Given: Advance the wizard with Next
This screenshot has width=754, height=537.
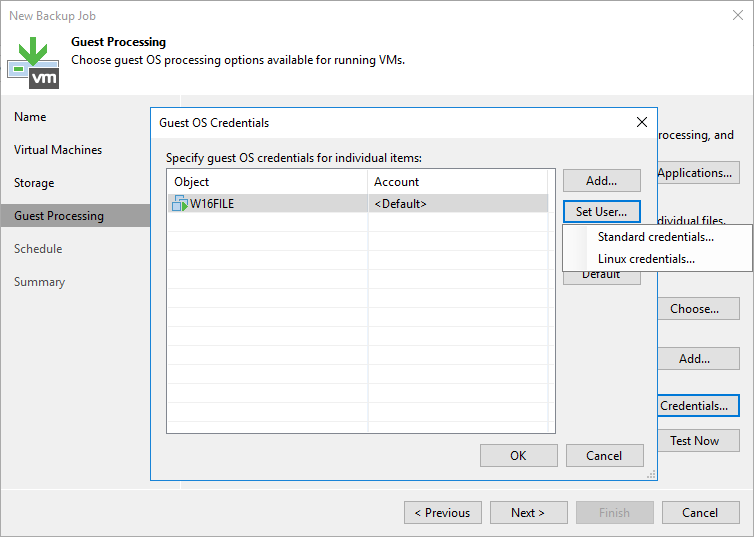Looking at the screenshot, I should pos(528,513).
